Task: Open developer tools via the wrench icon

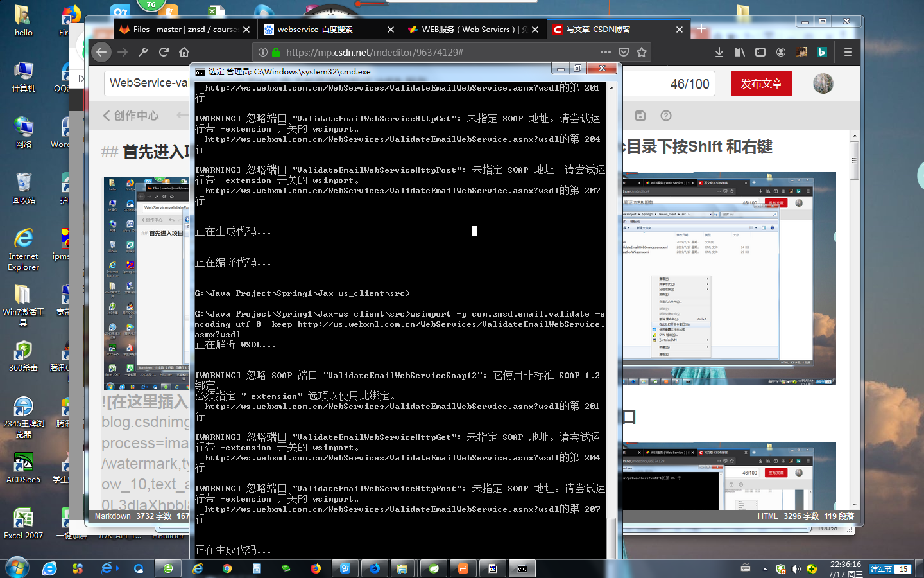Action: tap(143, 52)
